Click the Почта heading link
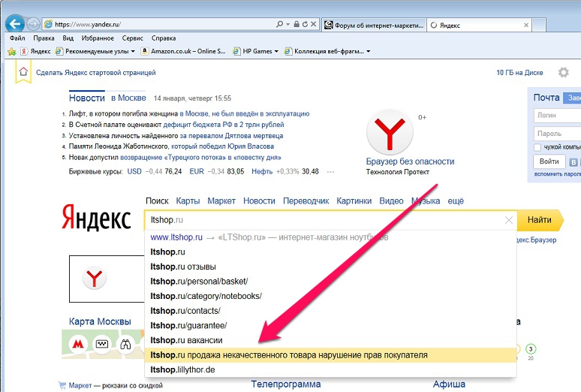This screenshot has width=581, height=392. click(x=546, y=98)
